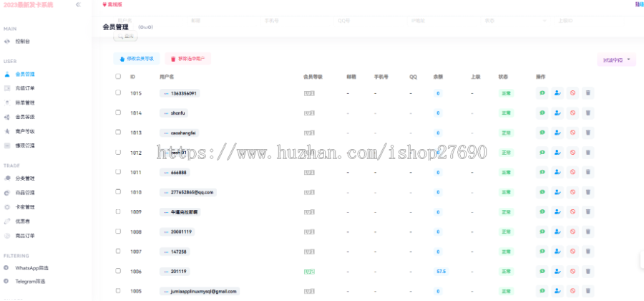The image size is (644, 301).
Task: Click trash delete icon for user 1013
Action: click(587, 133)
